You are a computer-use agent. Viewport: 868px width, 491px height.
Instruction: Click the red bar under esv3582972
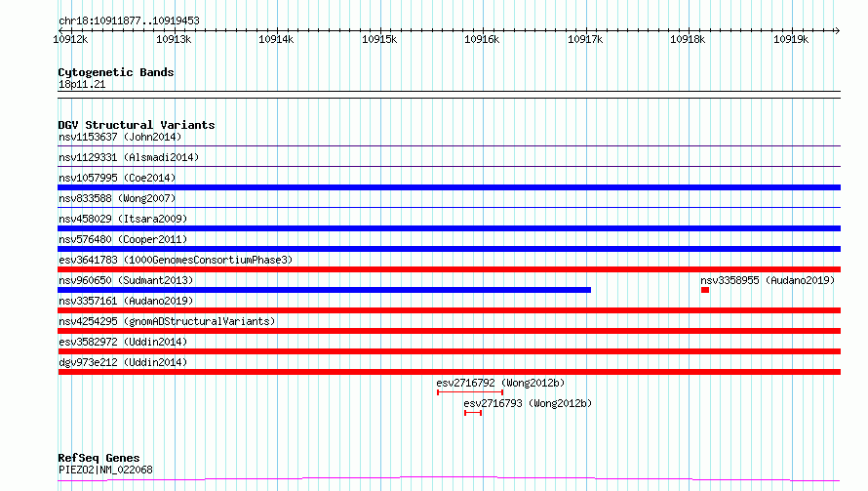tap(449, 351)
